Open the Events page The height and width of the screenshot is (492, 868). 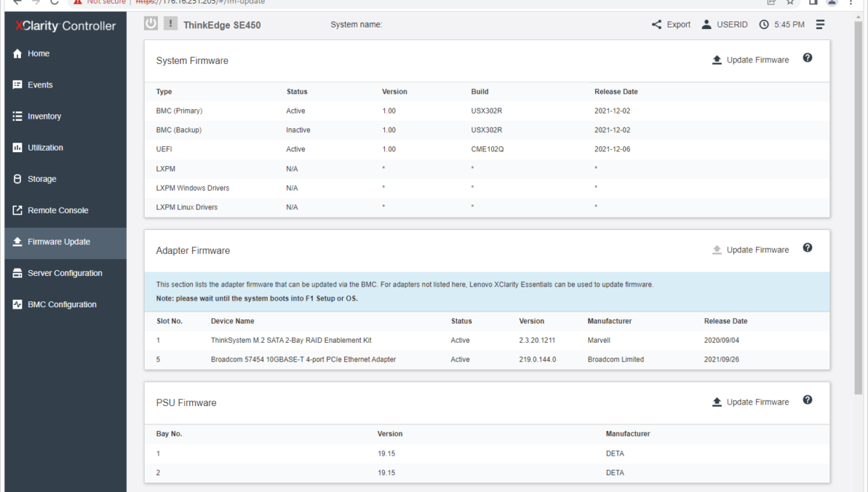tap(65, 85)
